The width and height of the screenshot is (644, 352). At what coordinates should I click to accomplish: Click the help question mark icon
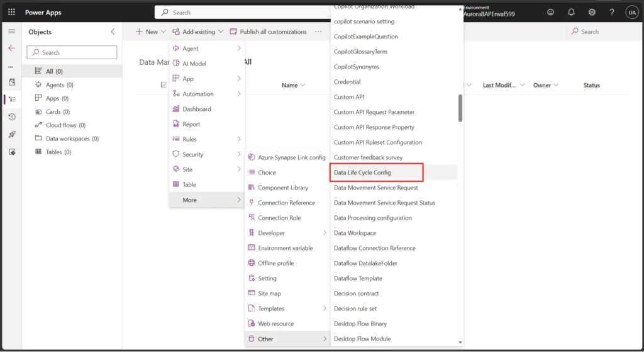tap(611, 13)
